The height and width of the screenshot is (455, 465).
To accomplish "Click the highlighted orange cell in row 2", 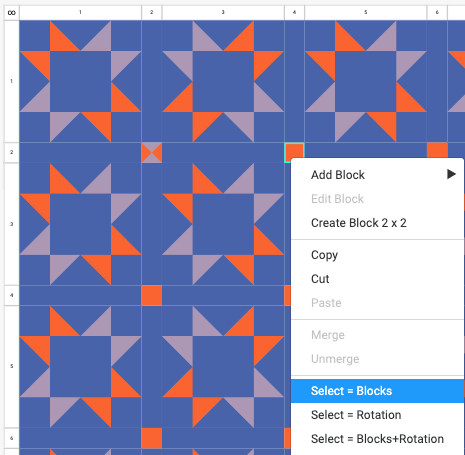I will tap(294, 151).
